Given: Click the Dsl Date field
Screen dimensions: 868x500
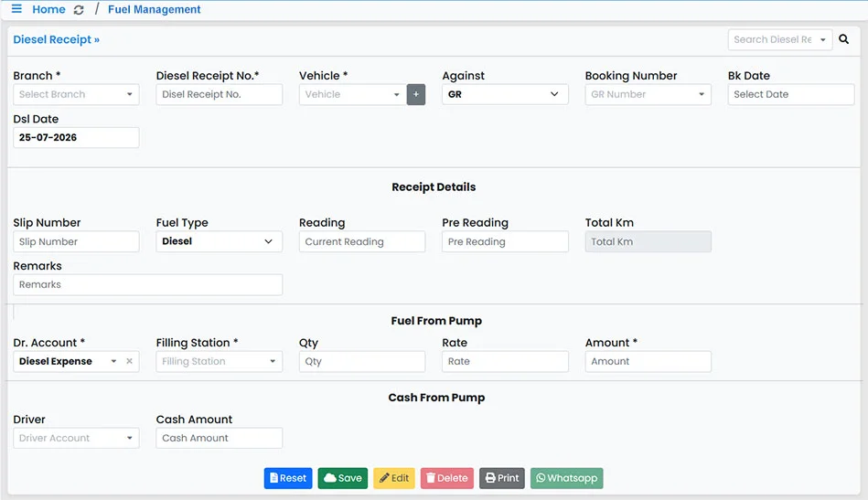Looking at the screenshot, I should click(x=76, y=138).
